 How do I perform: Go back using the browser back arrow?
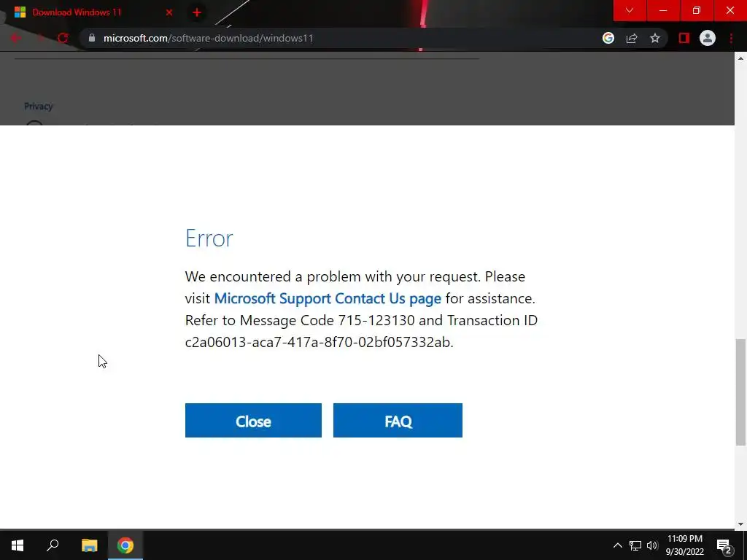pyautogui.click(x=16, y=38)
